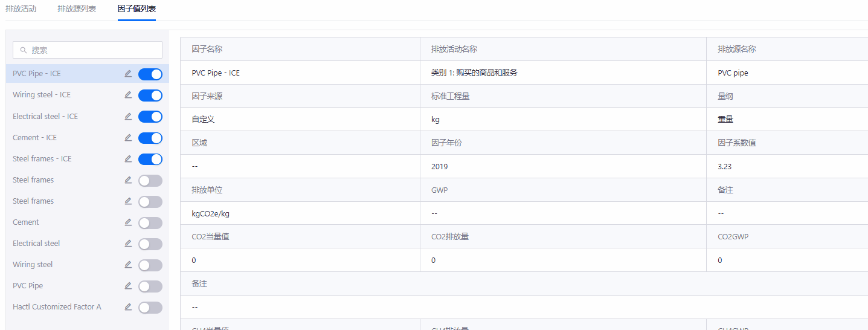Open Hactl Customized Factor A item

[57, 306]
